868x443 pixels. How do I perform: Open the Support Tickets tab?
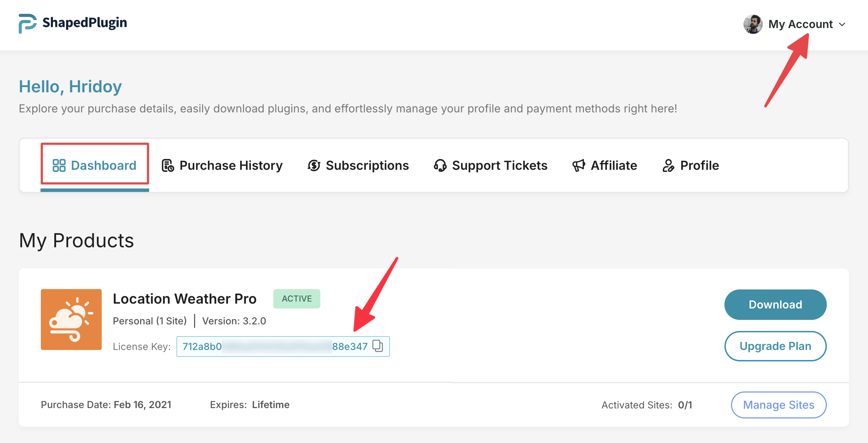coord(491,165)
